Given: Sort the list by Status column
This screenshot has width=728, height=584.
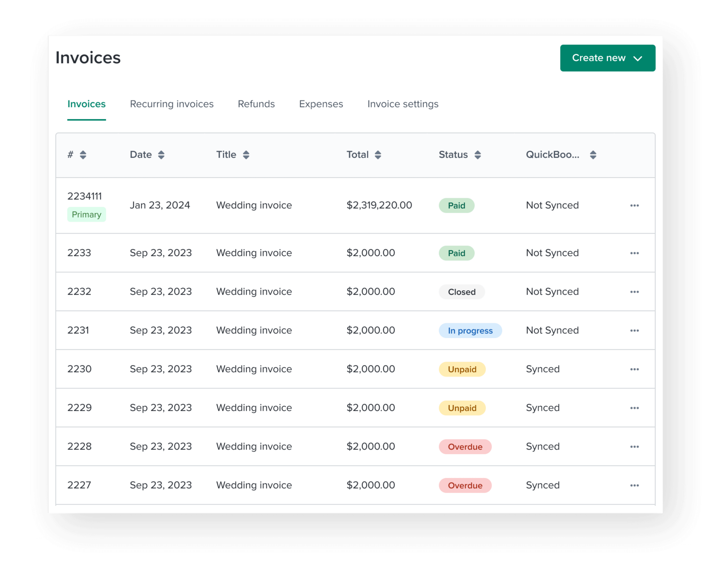Looking at the screenshot, I should click(x=477, y=155).
